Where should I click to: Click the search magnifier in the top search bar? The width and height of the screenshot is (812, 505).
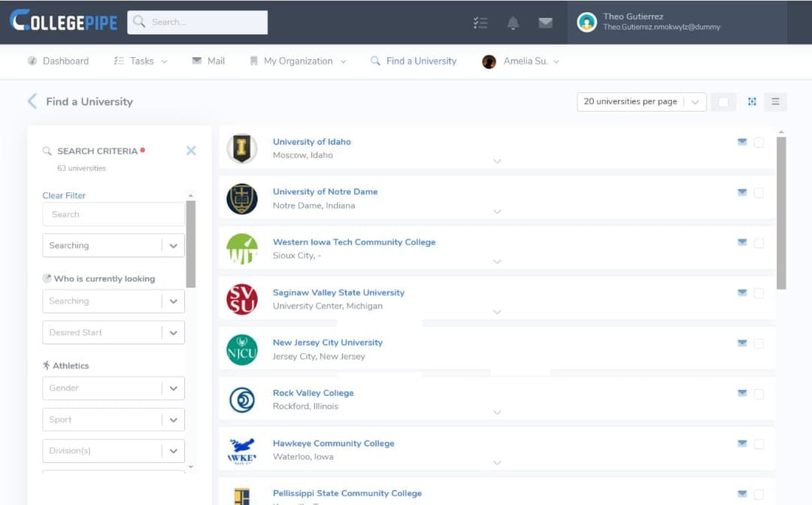click(x=138, y=23)
